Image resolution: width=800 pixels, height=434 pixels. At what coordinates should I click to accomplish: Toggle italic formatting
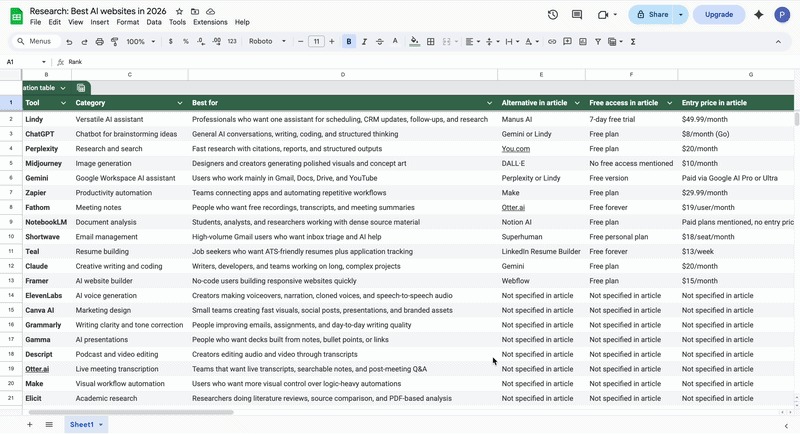(x=364, y=42)
